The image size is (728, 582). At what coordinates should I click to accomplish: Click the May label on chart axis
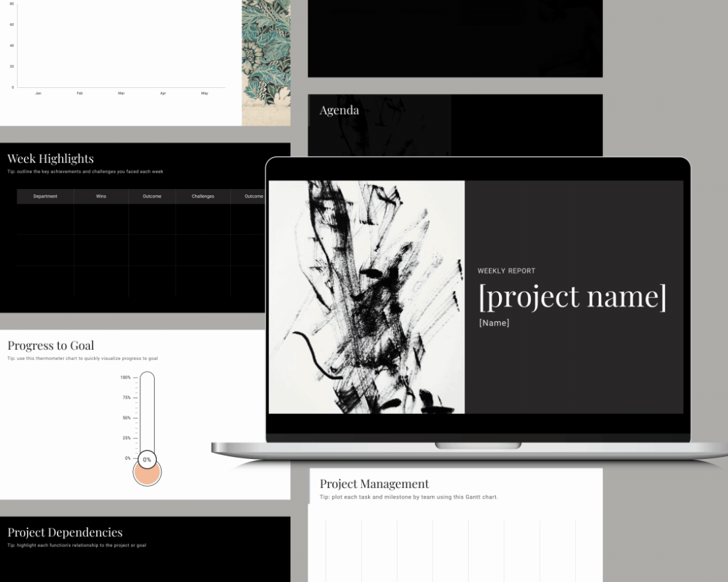tap(205, 93)
